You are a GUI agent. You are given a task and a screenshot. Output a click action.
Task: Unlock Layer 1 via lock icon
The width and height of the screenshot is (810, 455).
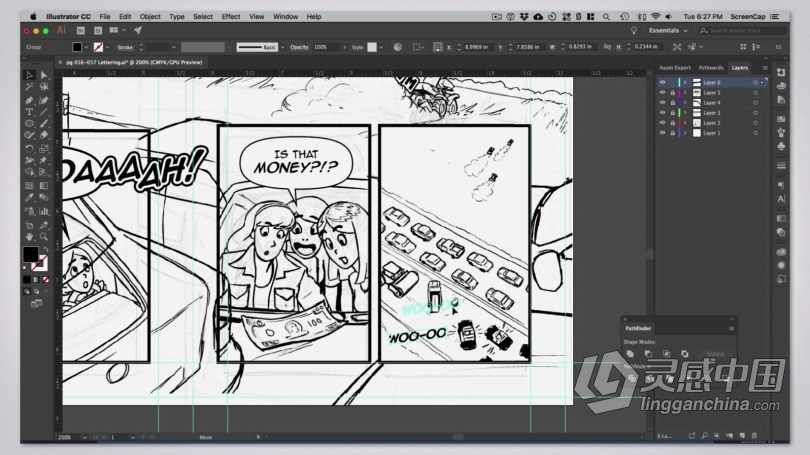(x=673, y=133)
